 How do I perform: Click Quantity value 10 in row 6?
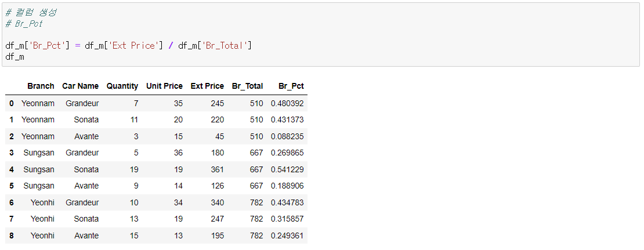(x=134, y=203)
